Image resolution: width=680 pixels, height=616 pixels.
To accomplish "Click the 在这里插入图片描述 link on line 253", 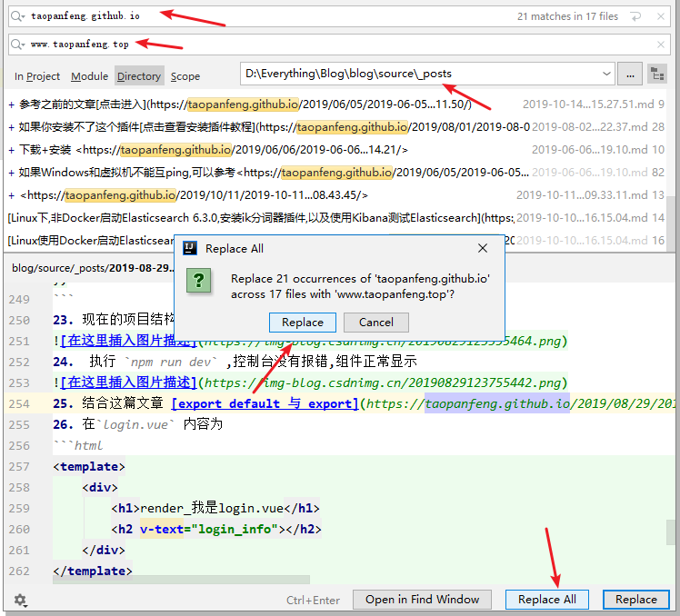I will tap(129, 383).
